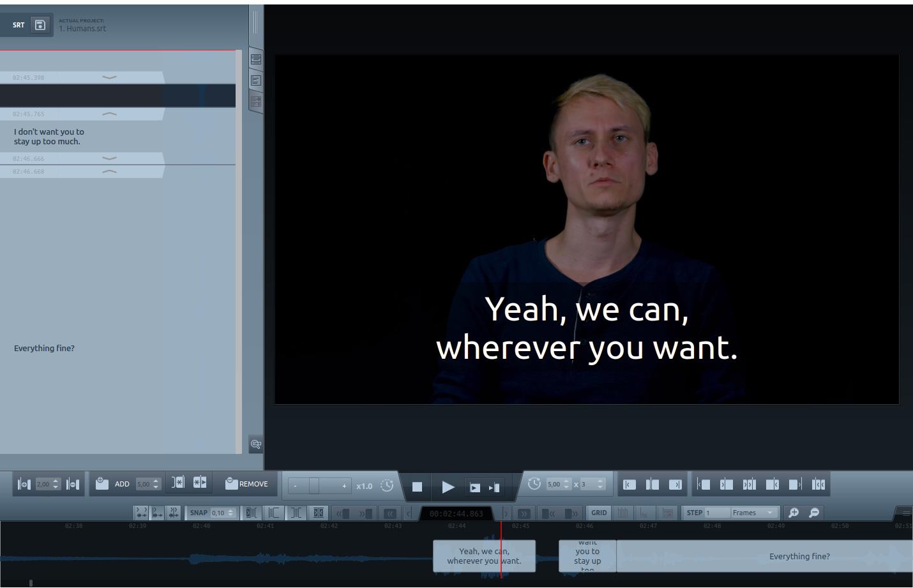Collapse the chevron beside timestamp 02:46.668

pyautogui.click(x=110, y=171)
